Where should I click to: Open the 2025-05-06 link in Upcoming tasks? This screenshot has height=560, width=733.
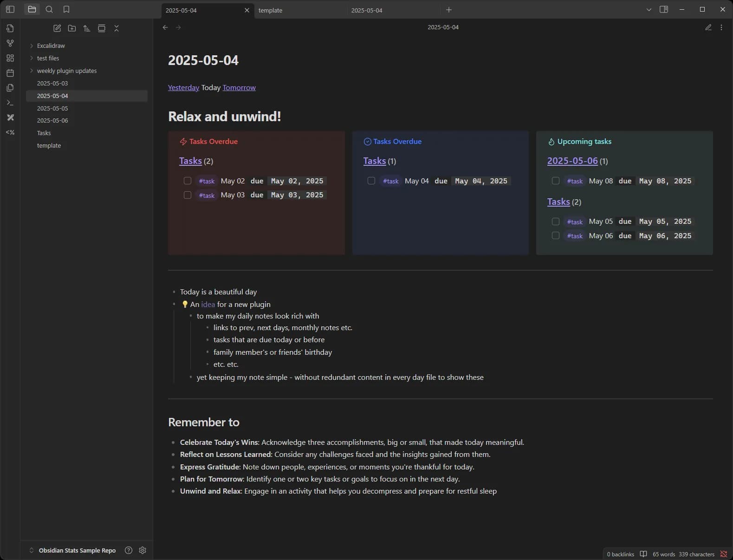click(x=572, y=161)
